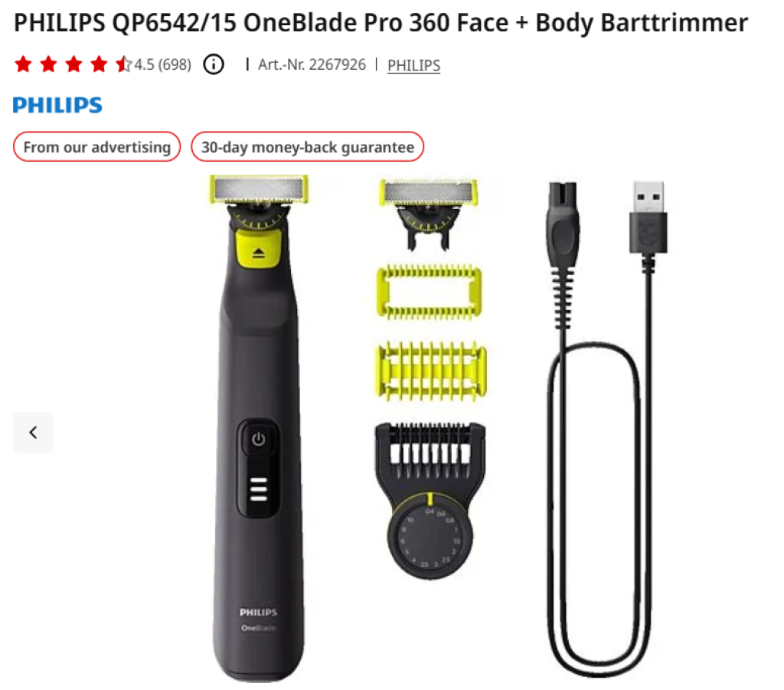Click the rating info circle icon
The height and width of the screenshot is (690, 784).
point(214,64)
